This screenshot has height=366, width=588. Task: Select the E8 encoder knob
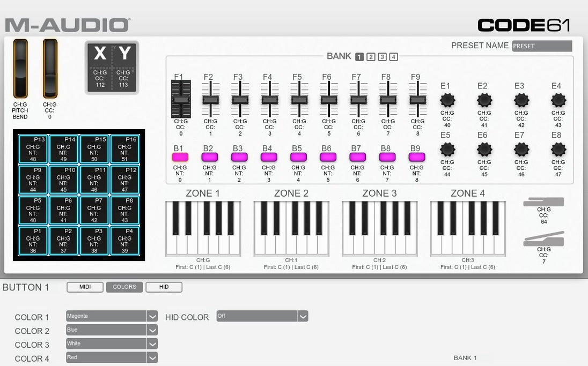[558, 150]
